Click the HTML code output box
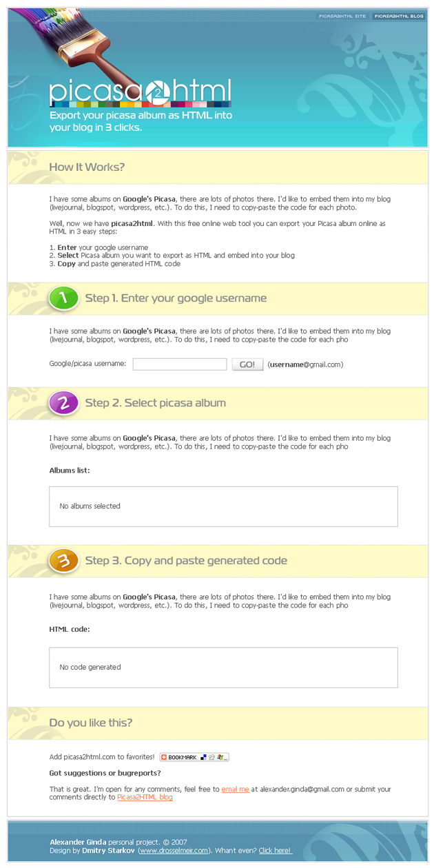The width and height of the screenshot is (434, 868). point(223,668)
